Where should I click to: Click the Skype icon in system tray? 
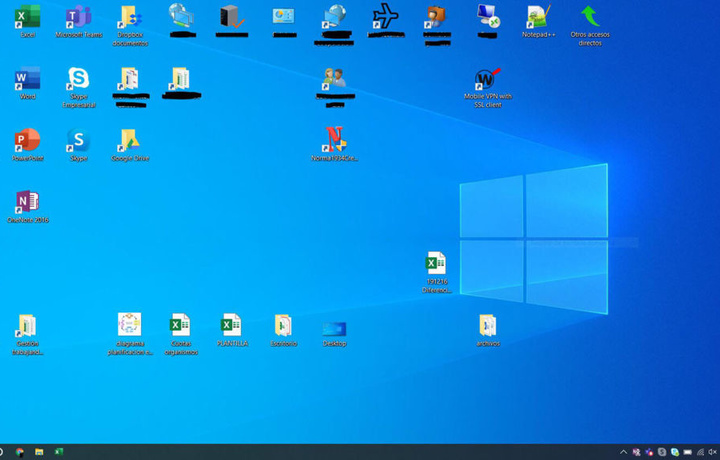(x=662, y=452)
